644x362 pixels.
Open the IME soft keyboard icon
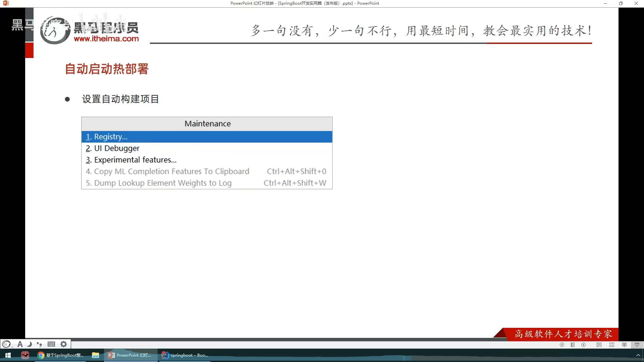[x=51, y=344]
